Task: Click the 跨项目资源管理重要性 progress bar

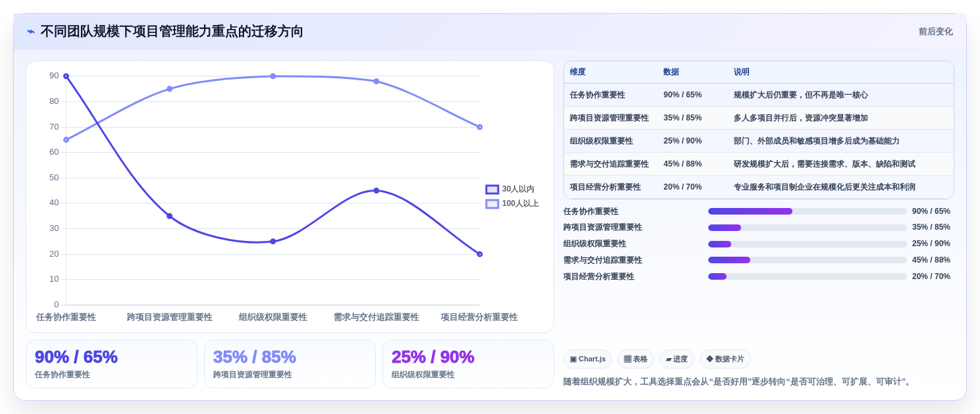Action: pyautogui.click(x=808, y=228)
